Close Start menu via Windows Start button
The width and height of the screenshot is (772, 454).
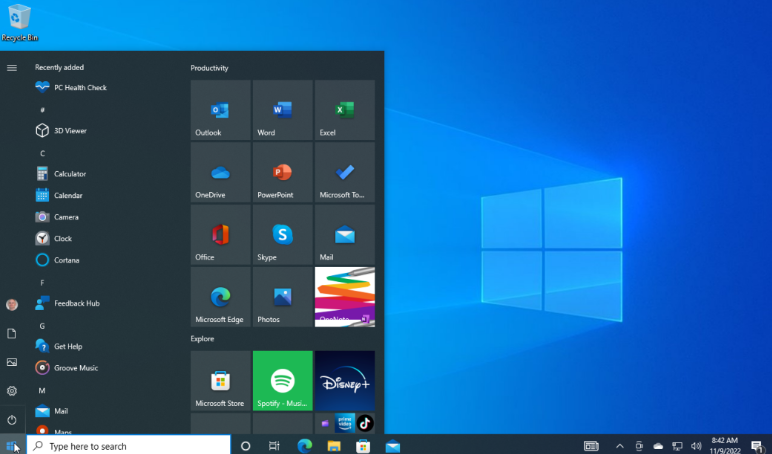tap(12, 446)
